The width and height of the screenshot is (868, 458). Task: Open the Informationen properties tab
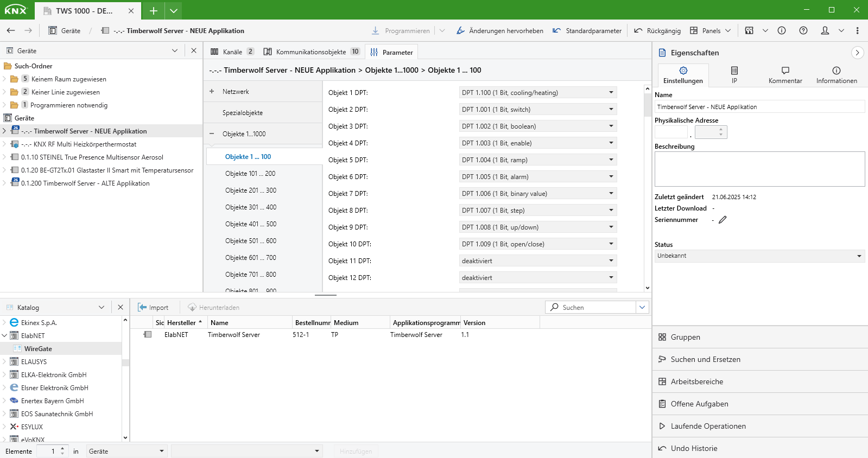point(837,75)
